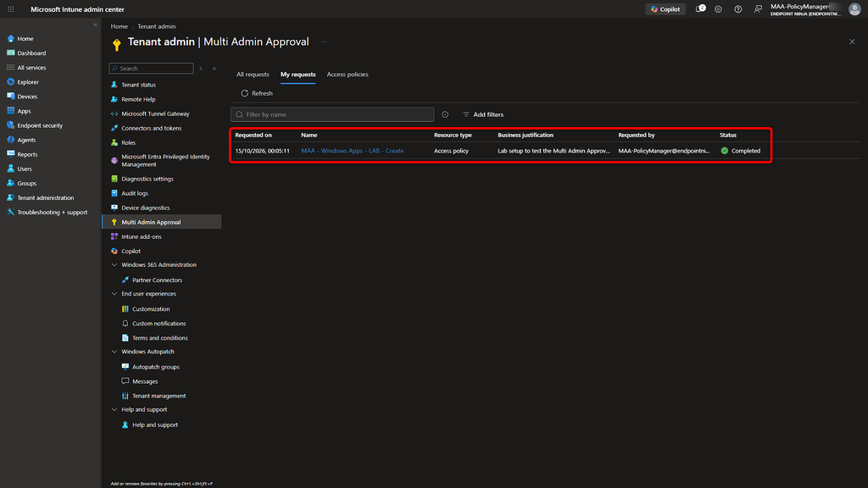Open Connectors and tokens
The image size is (868, 488).
(x=151, y=128)
